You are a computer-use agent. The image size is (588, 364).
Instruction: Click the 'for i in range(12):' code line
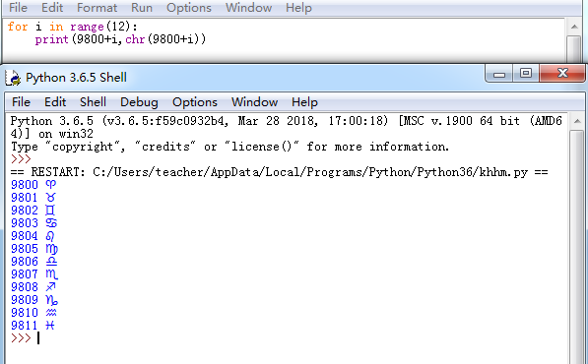[72, 27]
